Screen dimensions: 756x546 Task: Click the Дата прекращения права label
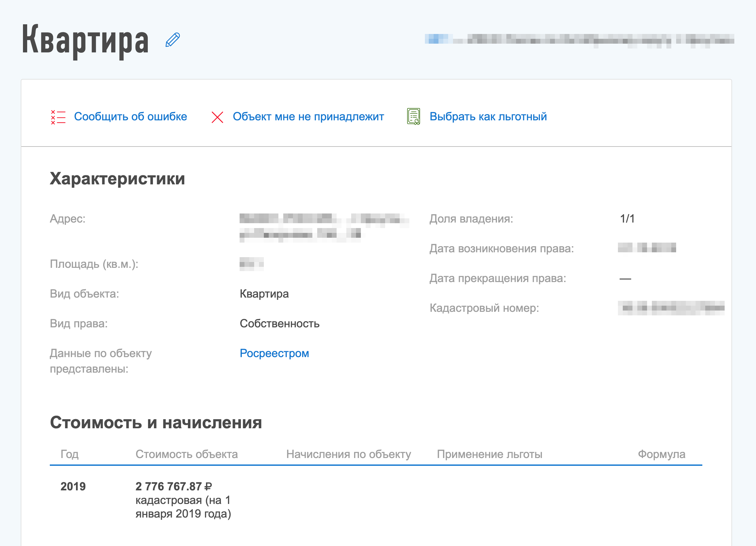pos(498,278)
